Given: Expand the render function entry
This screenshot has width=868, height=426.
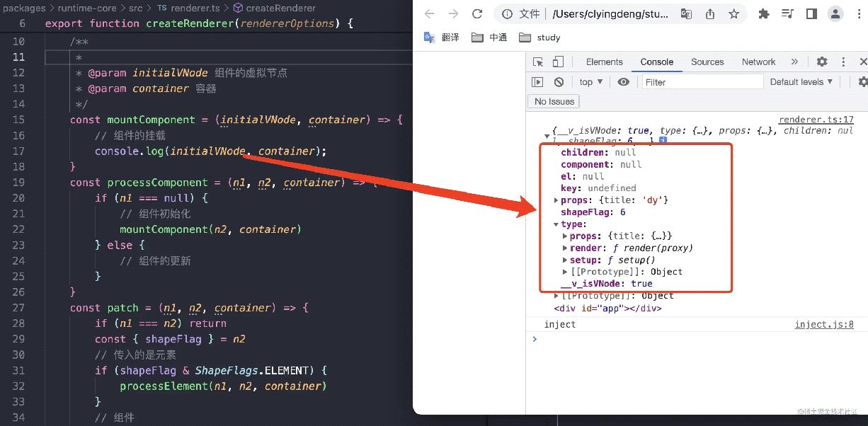Looking at the screenshot, I should (565, 248).
